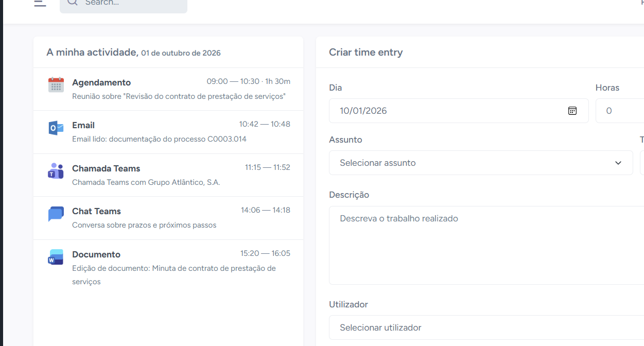The image size is (644, 346).
Task: Click the time range 11:15 — 11:52
Action: pos(268,167)
